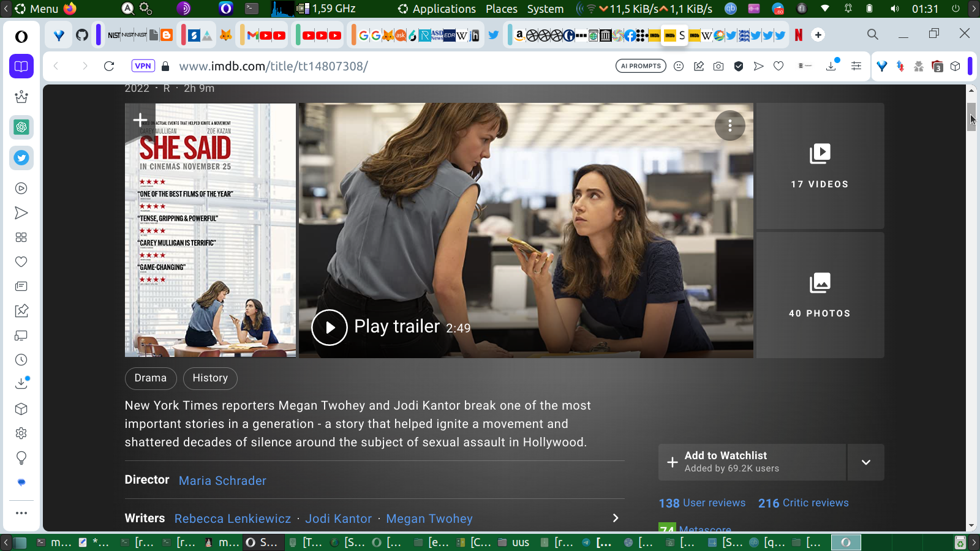Reload the IMDb page
The height and width of the screenshot is (551, 980).
coord(109,66)
